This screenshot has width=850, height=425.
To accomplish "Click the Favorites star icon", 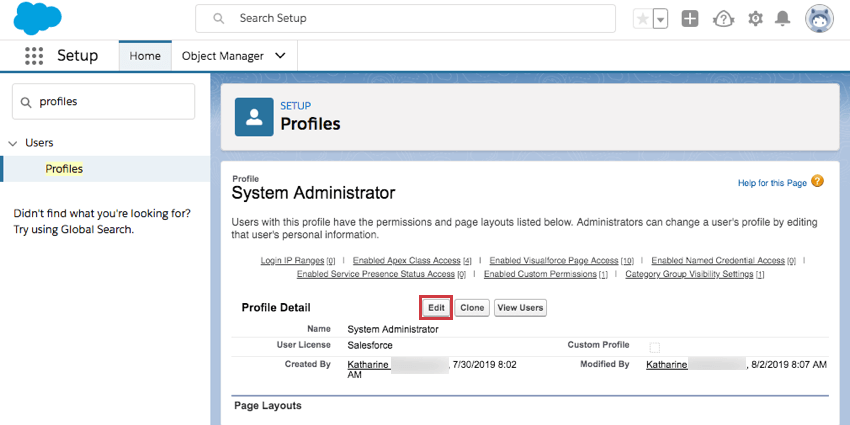I will (x=642, y=19).
